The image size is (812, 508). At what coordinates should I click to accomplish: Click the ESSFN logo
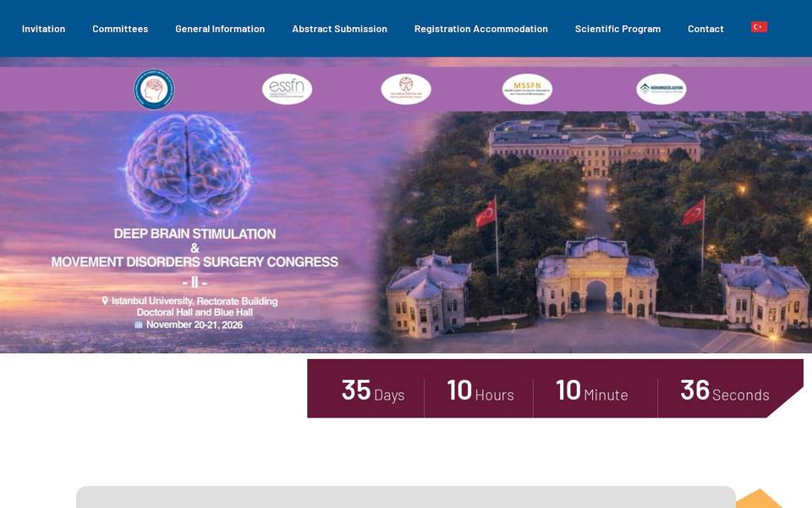coord(287,89)
